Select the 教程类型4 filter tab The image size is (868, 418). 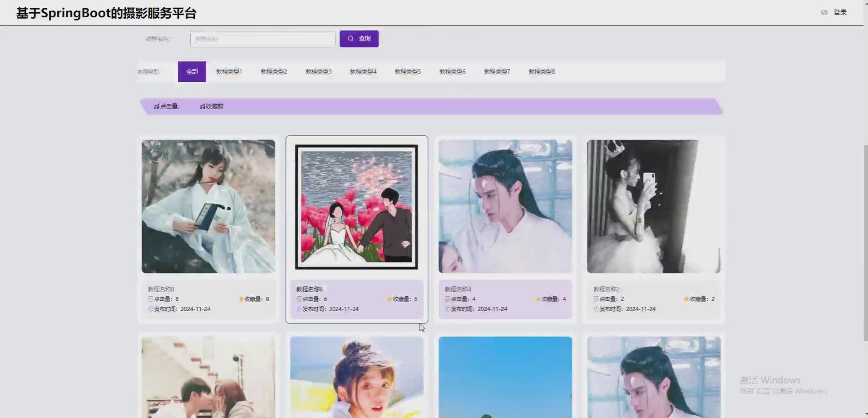point(363,72)
